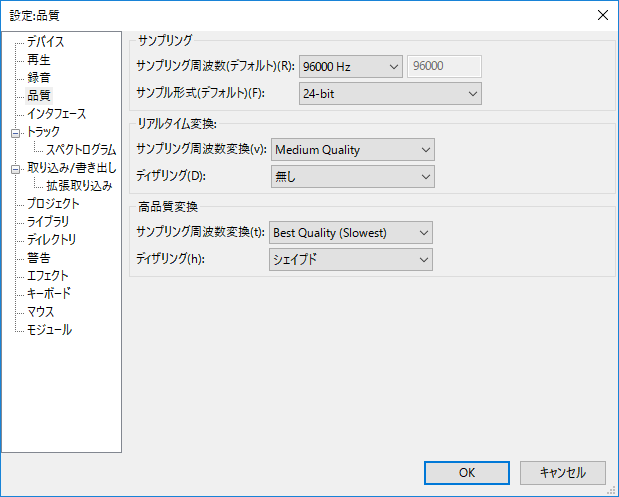This screenshot has height=497, width=619.
Task: Go to the エフェクト settings category
Action: (x=48, y=276)
